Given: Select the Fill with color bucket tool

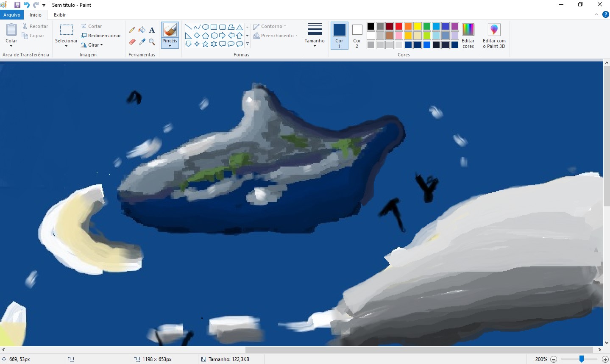Looking at the screenshot, I should point(142,30).
